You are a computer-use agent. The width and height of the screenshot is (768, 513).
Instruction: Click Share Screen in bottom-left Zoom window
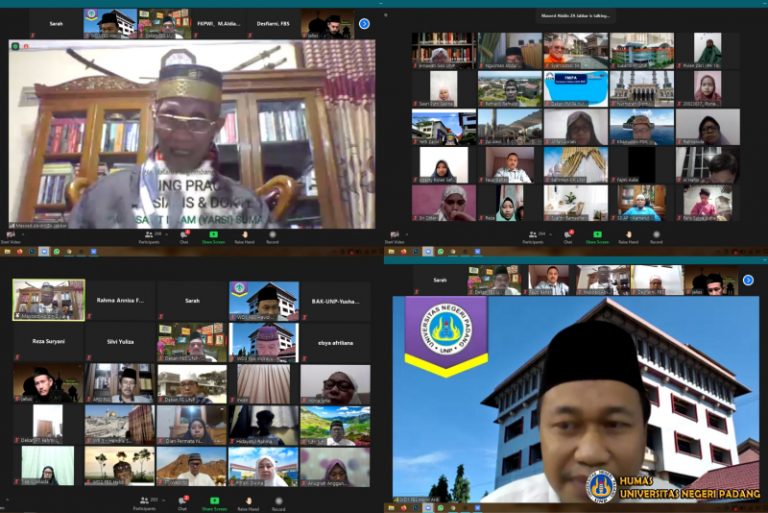point(214,503)
